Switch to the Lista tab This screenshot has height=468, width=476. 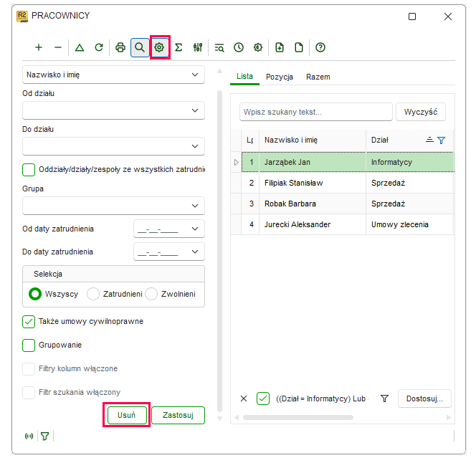click(244, 77)
